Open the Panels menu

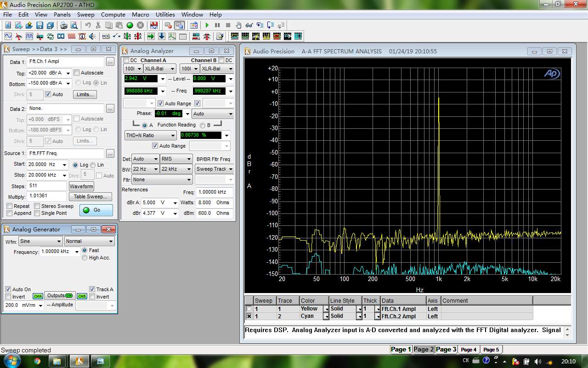62,14
